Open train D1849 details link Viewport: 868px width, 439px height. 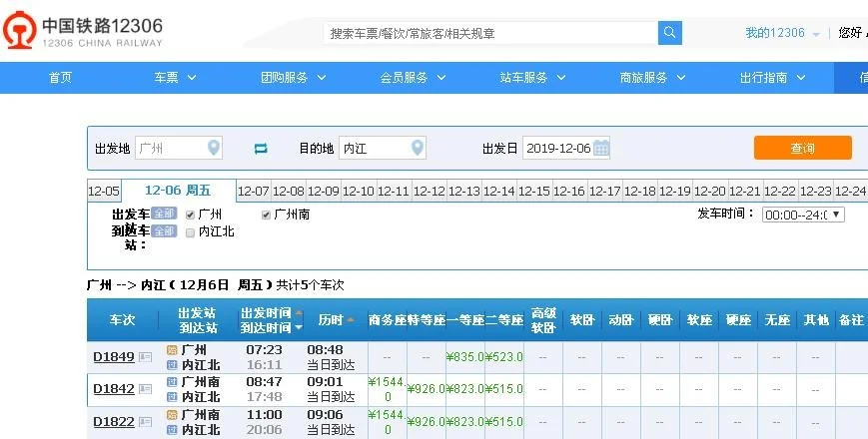tap(114, 357)
